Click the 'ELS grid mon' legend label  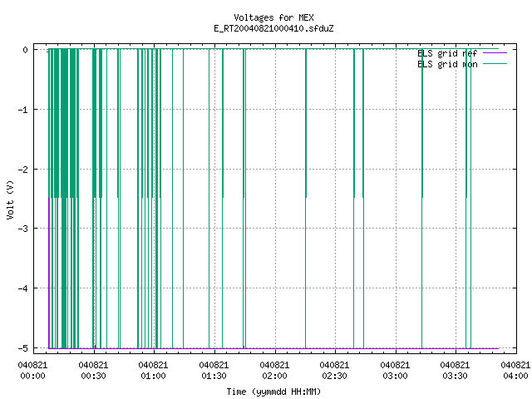pyautogui.click(x=447, y=64)
